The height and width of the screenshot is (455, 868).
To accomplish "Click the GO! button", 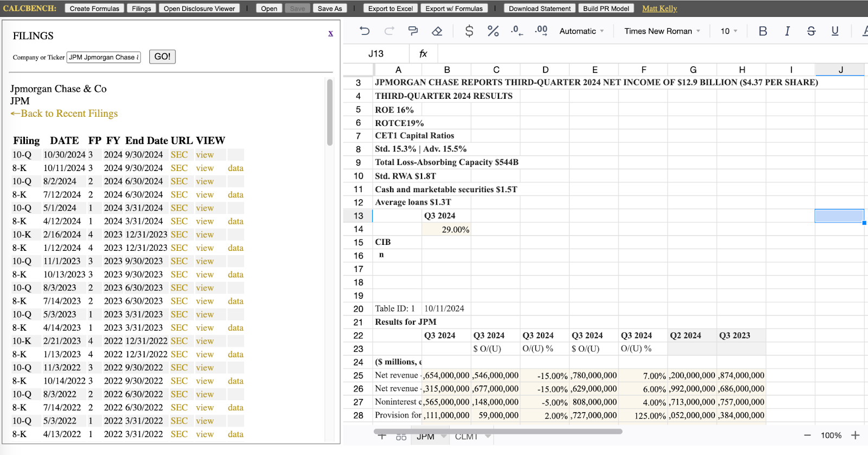I will pyautogui.click(x=162, y=56).
